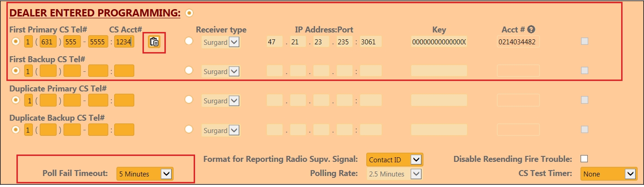644x187 pixels.
Task: Open the Radio Supv. Signal format Contact ID dropdown
Action: pyautogui.click(x=395, y=160)
